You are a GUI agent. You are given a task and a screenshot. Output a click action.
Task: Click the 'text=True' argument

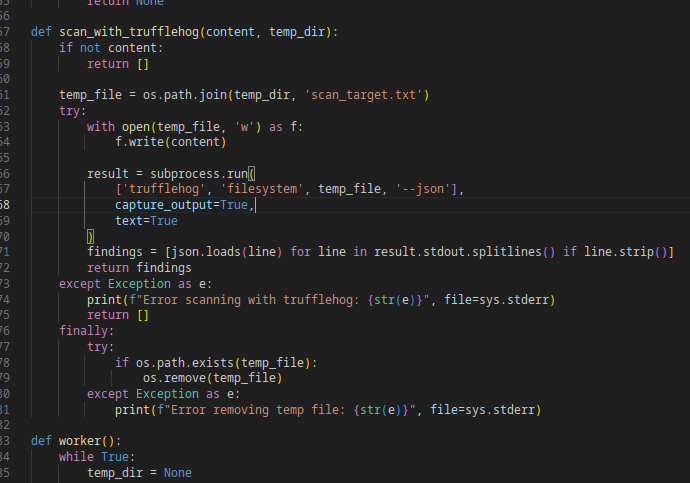pos(147,221)
